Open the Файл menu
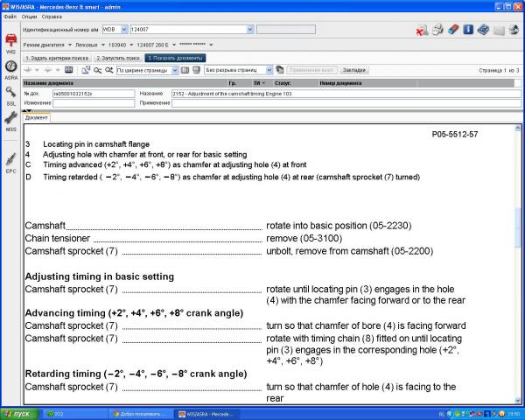 (10, 17)
